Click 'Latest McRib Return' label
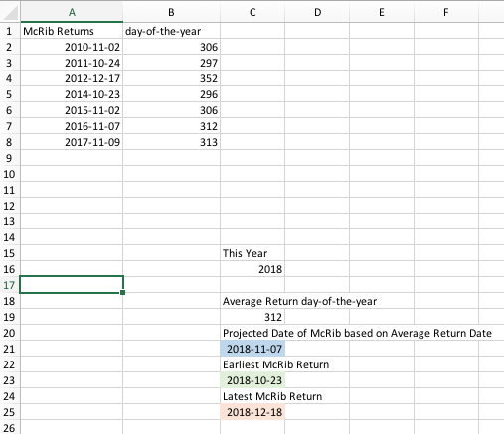This screenshot has height=434, width=504. [x=272, y=396]
